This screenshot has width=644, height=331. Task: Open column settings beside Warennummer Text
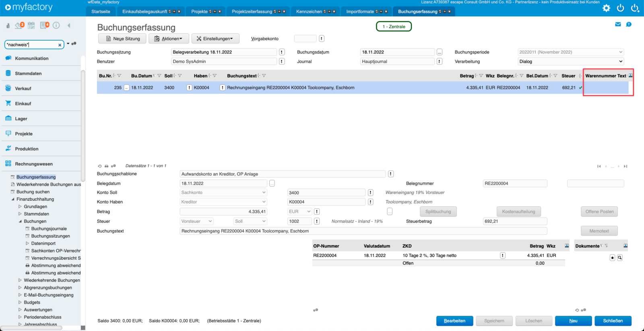click(631, 76)
